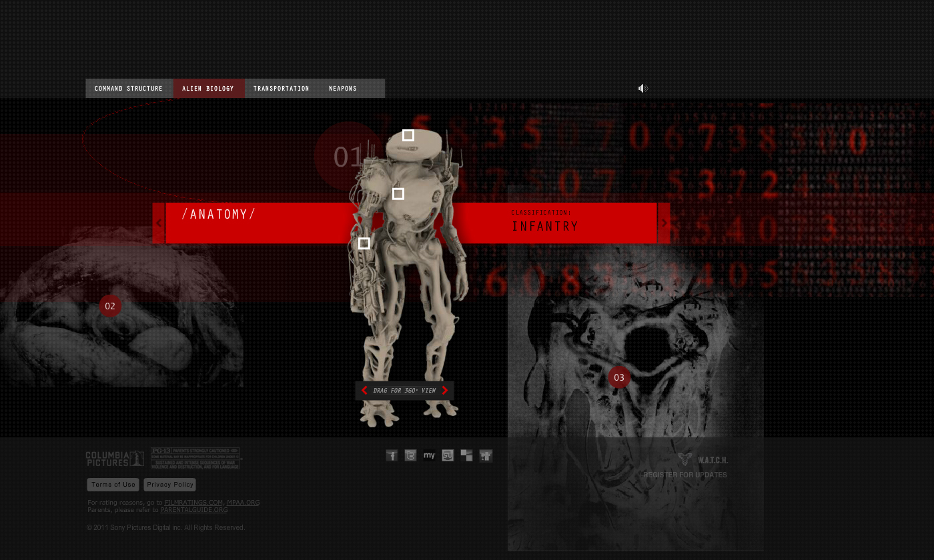Visit the FILMRATINGS.COM link
Screen dimensions: 934x560
pyautogui.click(x=193, y=502)
